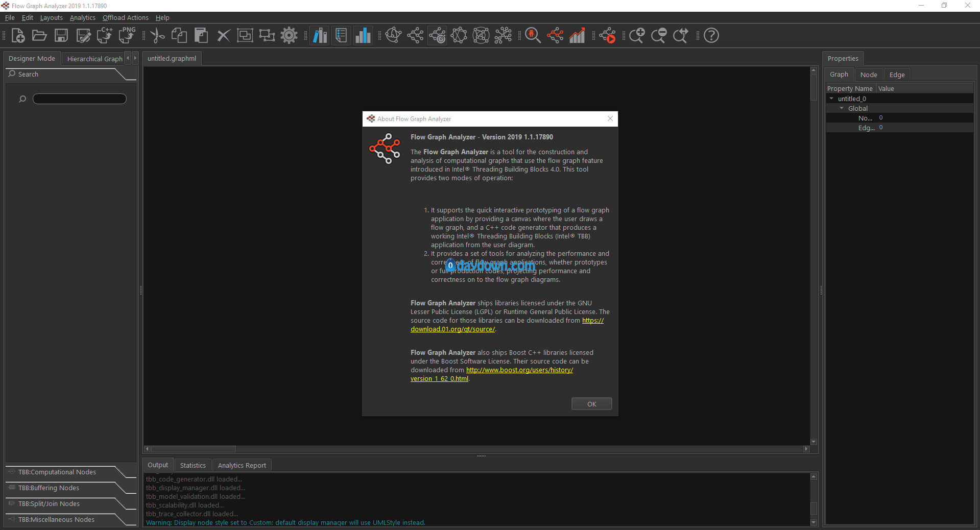Screen dimensions: 980x530
Task: Save the graph with the floppy disk icon
Action: 61,36
